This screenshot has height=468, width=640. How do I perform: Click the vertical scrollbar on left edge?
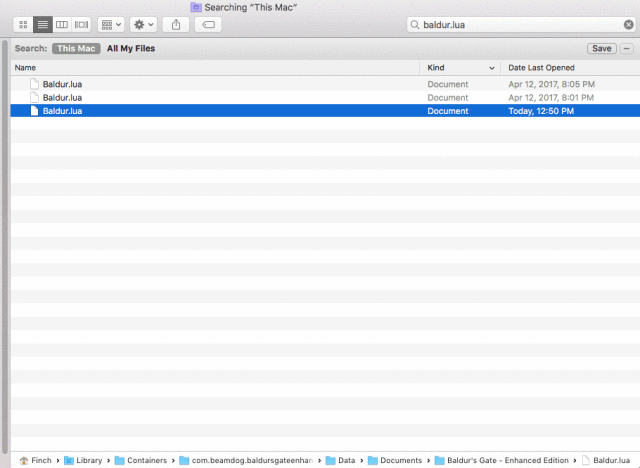tap(5, 247)
